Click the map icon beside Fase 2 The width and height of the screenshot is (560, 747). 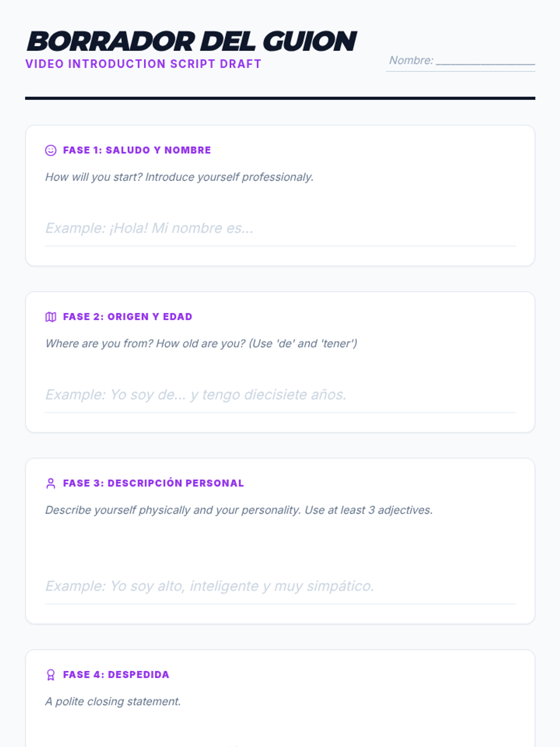tap(51, 317)
